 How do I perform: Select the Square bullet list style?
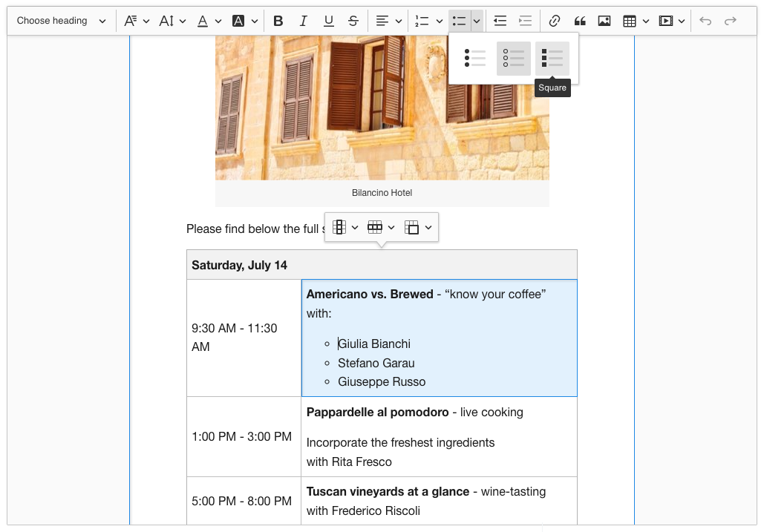552,59
